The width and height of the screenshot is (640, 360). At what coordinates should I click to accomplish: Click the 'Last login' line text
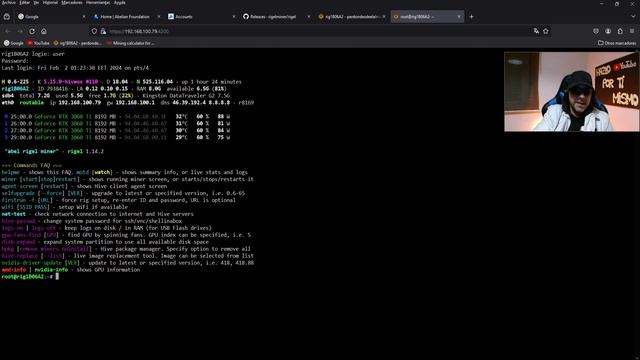pyautogui.click(x=75, y=68)
